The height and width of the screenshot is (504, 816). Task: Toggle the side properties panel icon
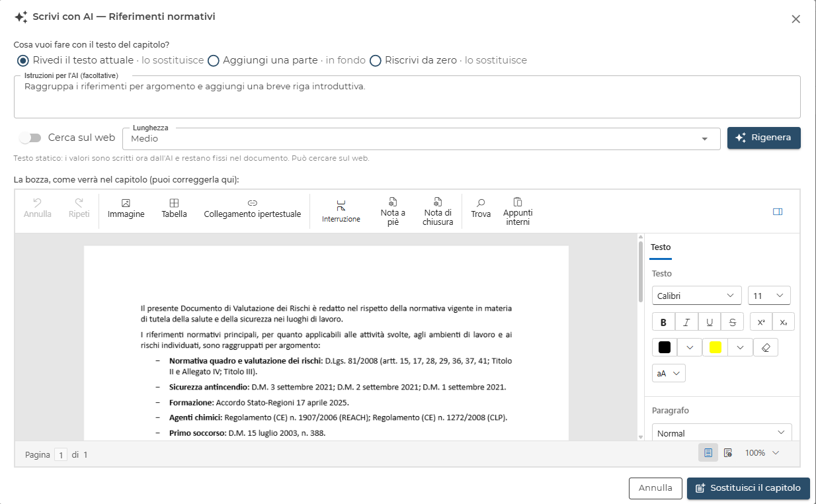click(778, 212)
